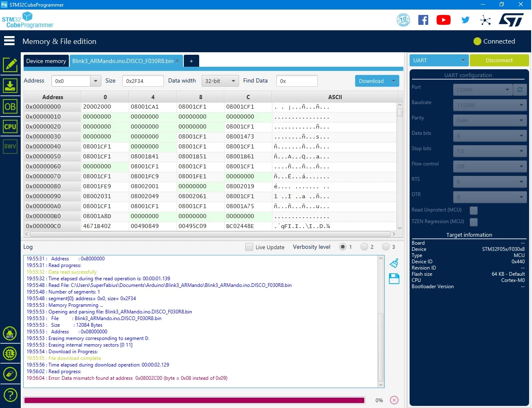Open the ST YouTube channel icon
The image size is (532, 408).
click(444, 20)
